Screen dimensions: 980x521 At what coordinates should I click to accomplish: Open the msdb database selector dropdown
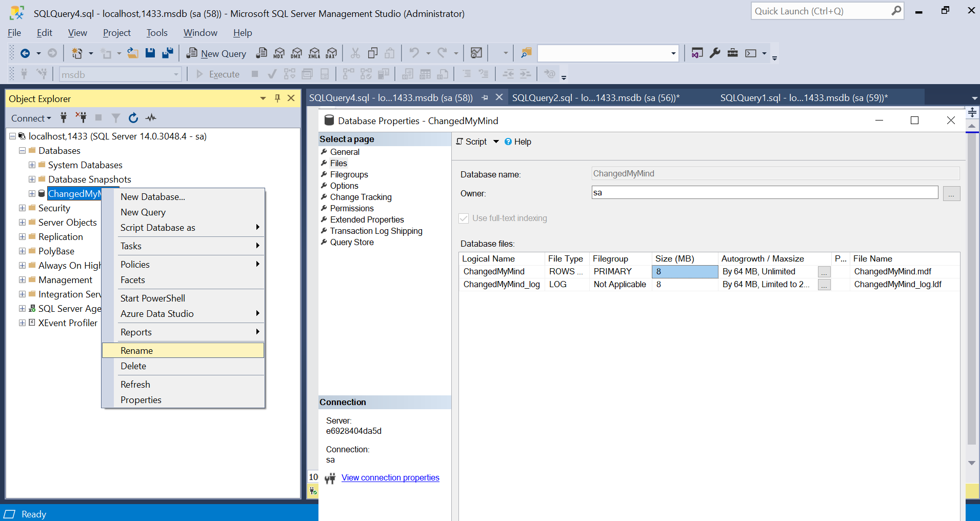[x=176, y=75]
